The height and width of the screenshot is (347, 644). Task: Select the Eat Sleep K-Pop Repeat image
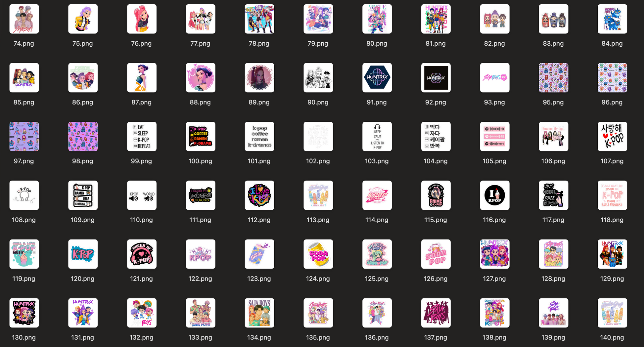[142, 136]
